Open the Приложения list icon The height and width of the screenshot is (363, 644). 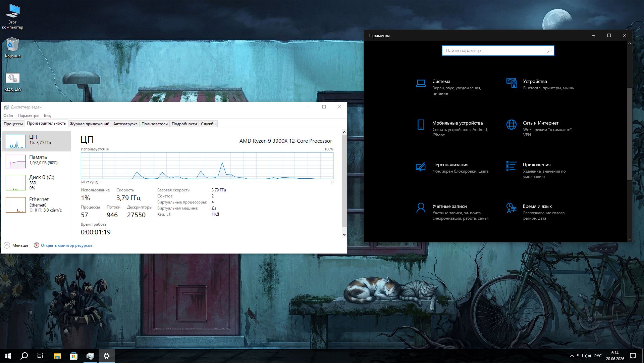coord(511,166)
